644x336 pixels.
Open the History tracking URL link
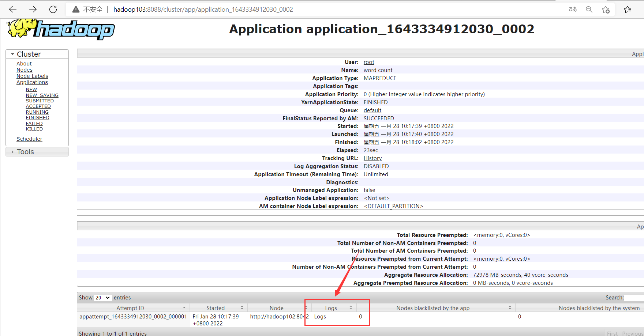(372, 158)
